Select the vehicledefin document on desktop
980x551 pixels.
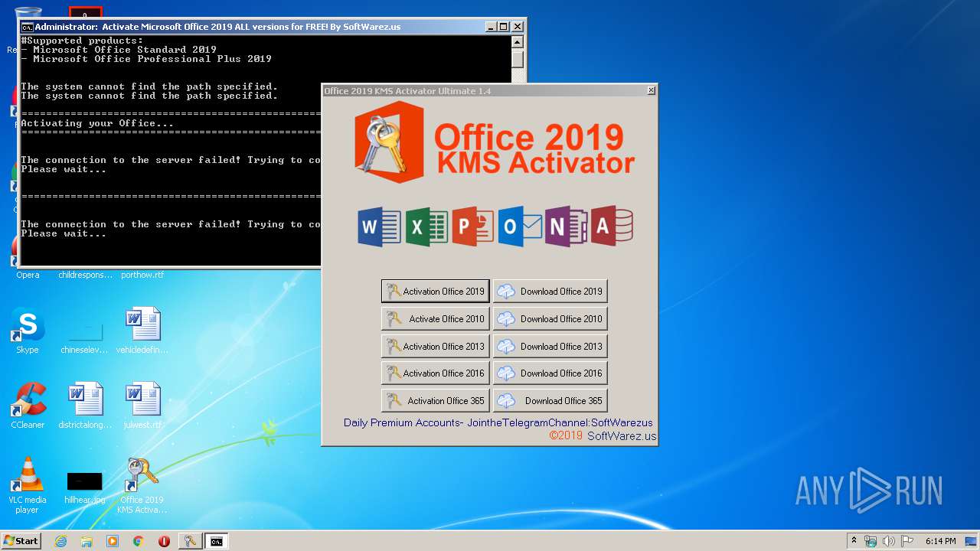(x=142, y=331)
